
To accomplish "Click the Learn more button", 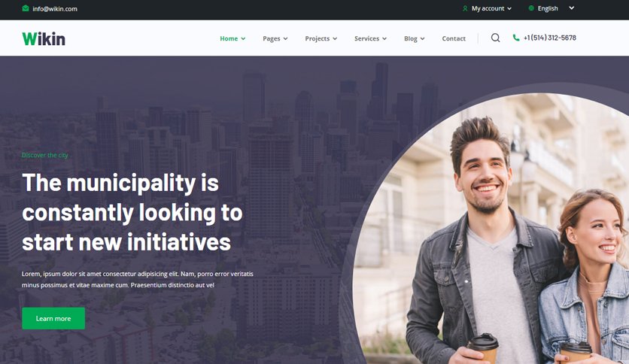I will click(x=53, y=318).
